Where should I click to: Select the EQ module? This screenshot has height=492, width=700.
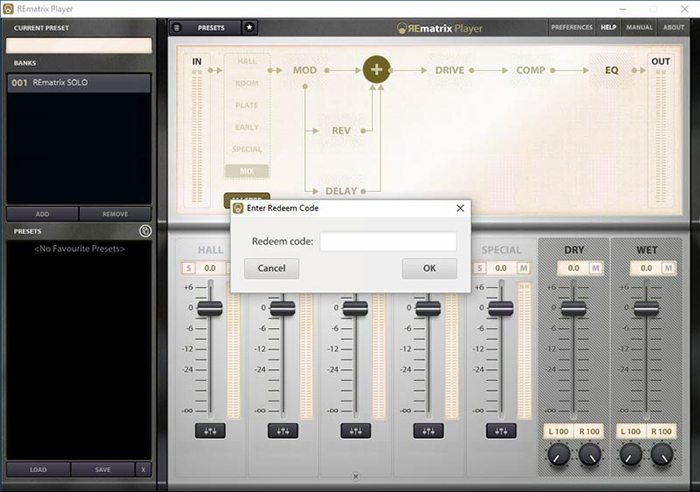point(612,70)
